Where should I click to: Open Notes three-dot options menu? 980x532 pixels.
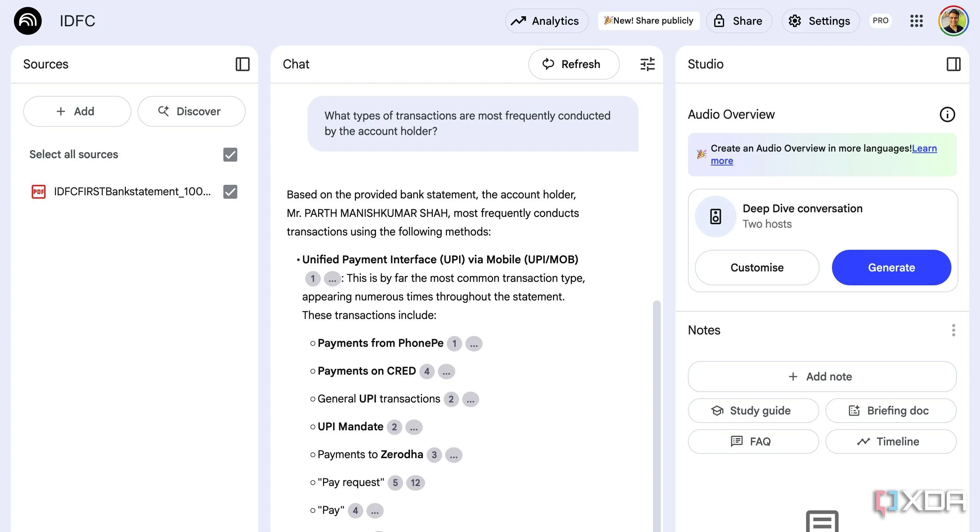[953, 330]
